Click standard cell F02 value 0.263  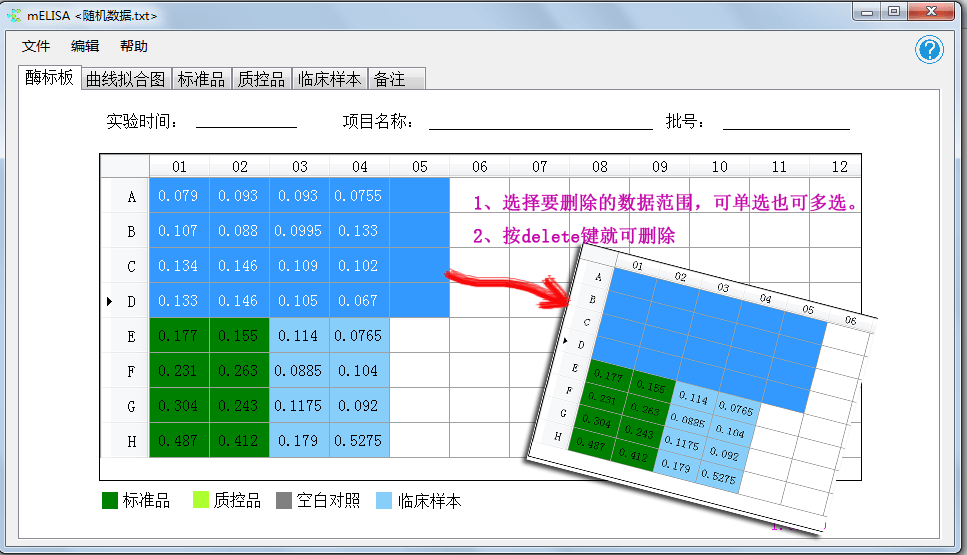239,371
